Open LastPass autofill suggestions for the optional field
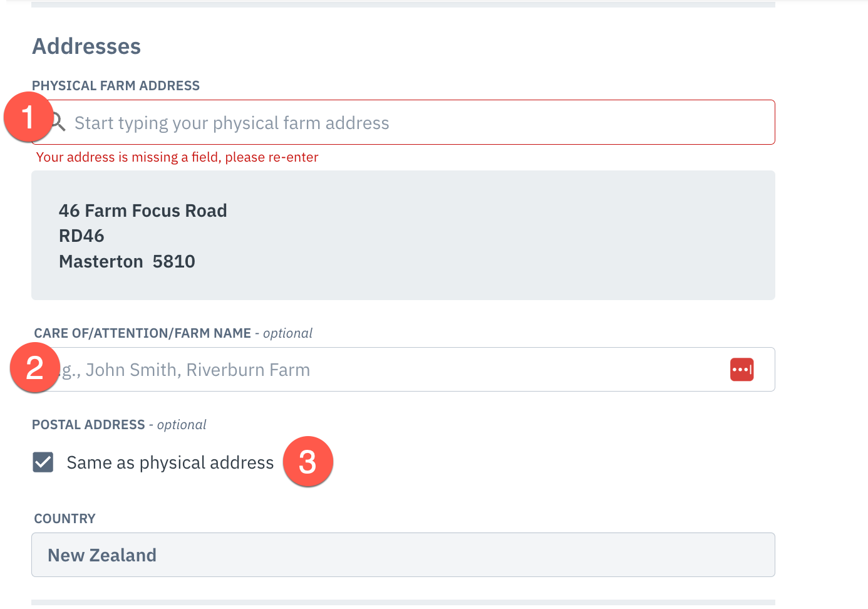Viewport: 868px width, 609px height. pyautogui.click(x=741, y=369)
